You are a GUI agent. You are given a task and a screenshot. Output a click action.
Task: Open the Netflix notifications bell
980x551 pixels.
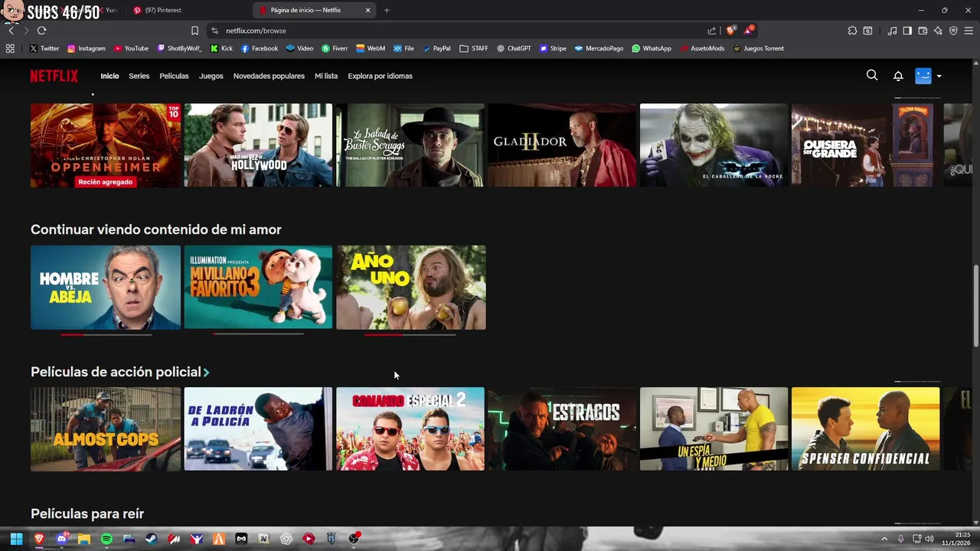coord(898,76)
